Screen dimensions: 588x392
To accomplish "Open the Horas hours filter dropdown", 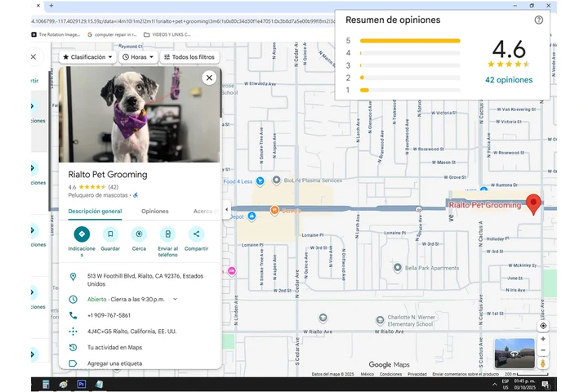I will pyautogui.click(x=138, y=57).
